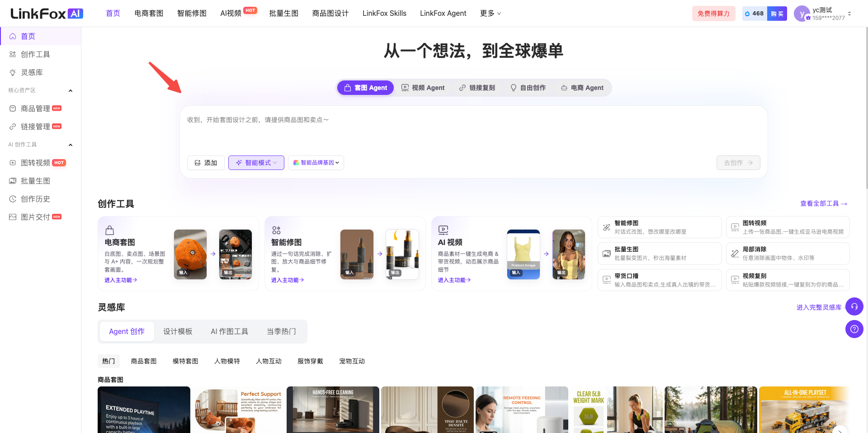Open the 局部消除 tool card
The height and width of the screenshot is (433, 868).
[788, 254]
